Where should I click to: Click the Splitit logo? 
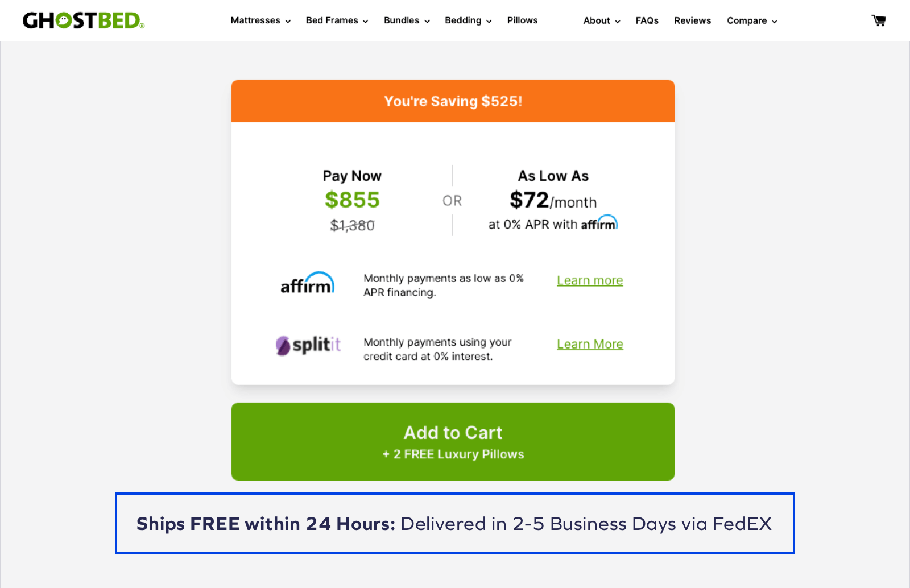[308, 345]
